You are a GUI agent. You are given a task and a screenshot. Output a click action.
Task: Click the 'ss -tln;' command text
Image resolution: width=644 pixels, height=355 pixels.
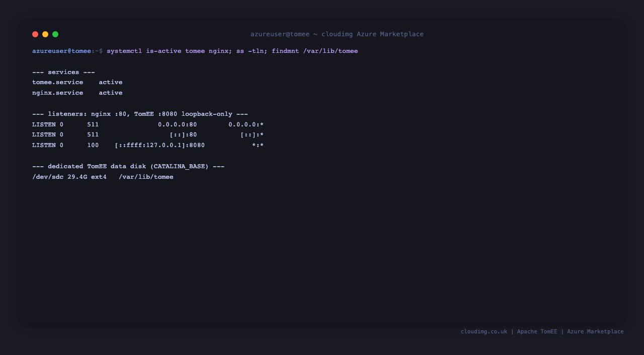(252, 51)
